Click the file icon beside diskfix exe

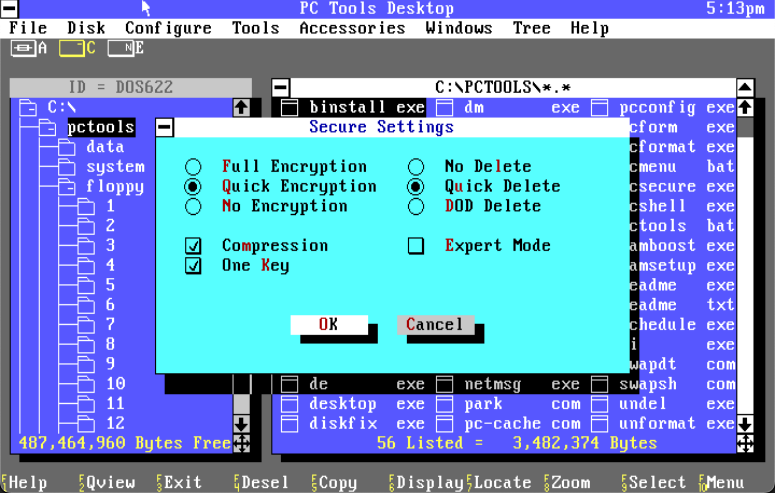point(289,424)
